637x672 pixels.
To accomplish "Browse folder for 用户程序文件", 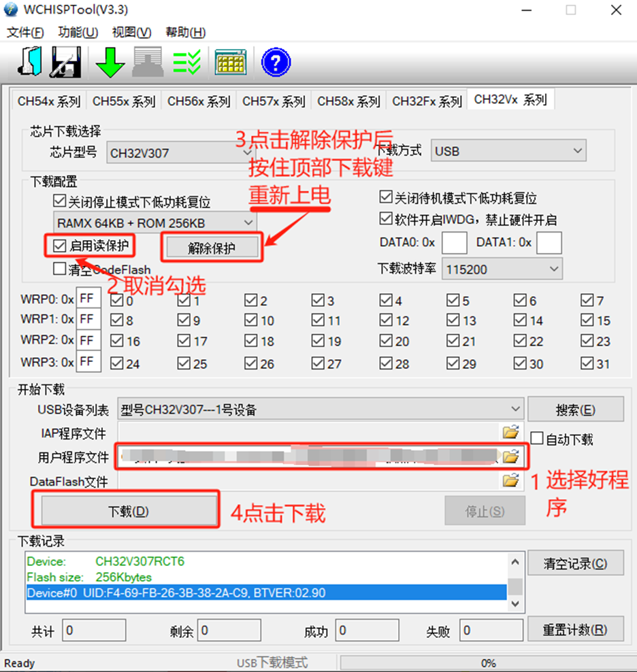I will pos(510,456).
